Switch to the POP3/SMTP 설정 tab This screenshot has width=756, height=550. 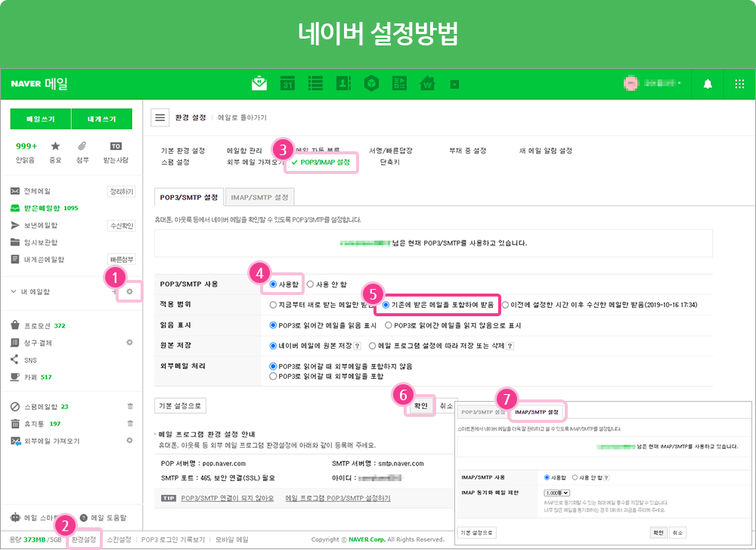pyautogui.click(x=189, y=197)
